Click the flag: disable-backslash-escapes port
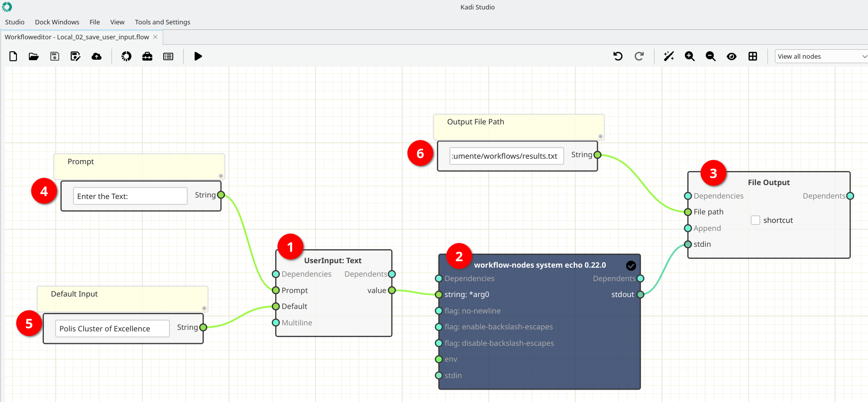This screenshot has height=402, width=868. (438, 343)
